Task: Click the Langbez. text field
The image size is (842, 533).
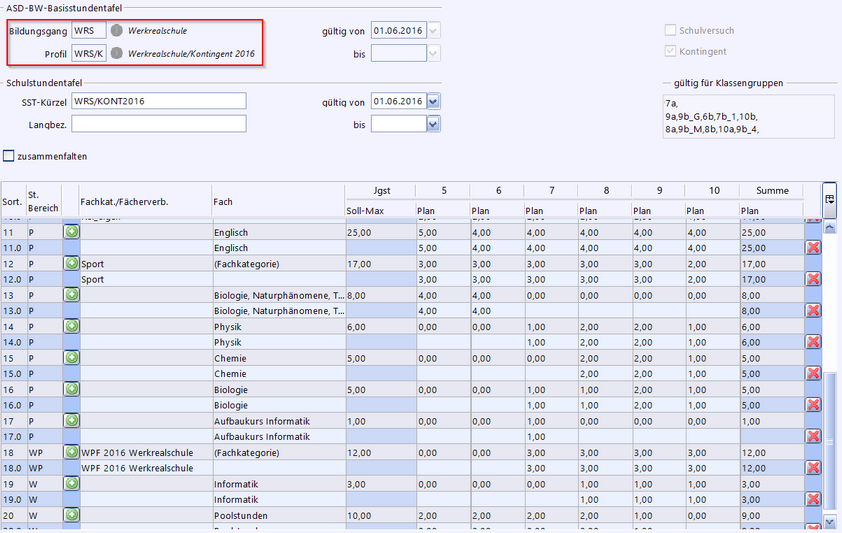Action: point(158,124)
